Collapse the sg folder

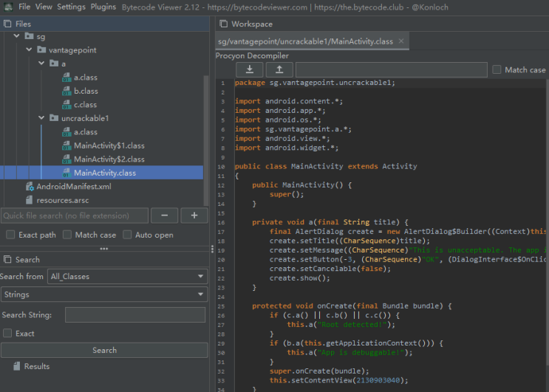coord(16,36)
